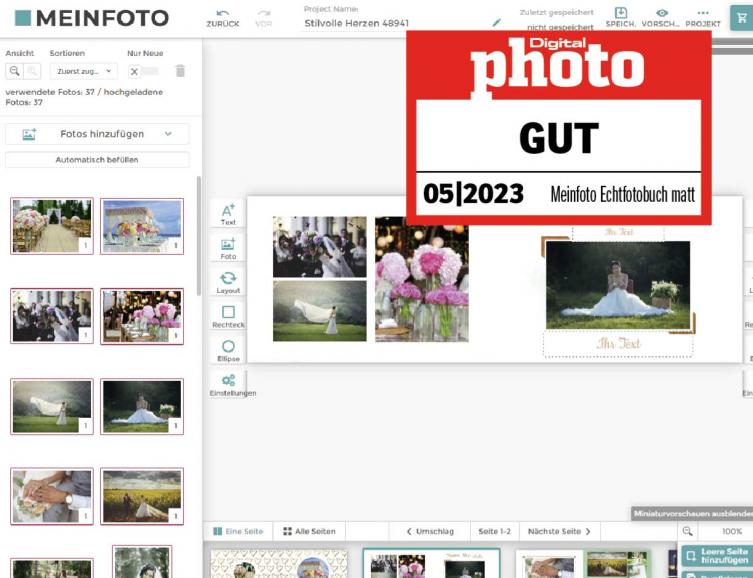This screenshot has height=578, width=753.
Task: Select pink flowers table thumbnail
Action: click(142, 316)
